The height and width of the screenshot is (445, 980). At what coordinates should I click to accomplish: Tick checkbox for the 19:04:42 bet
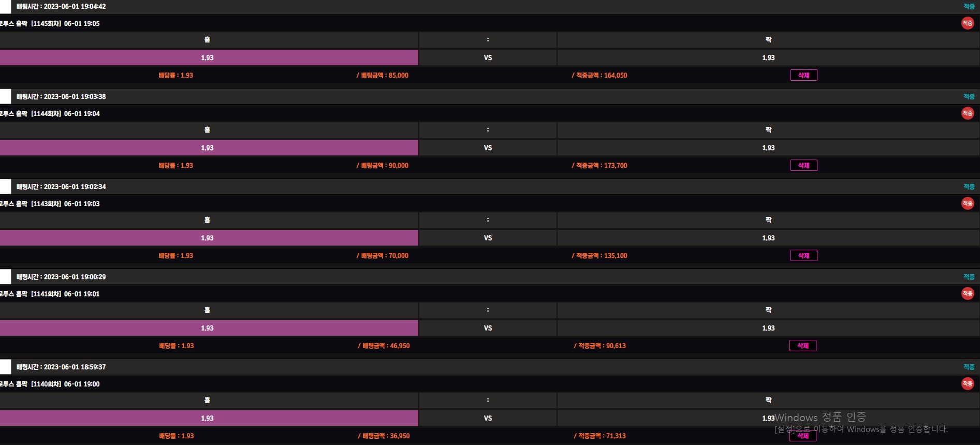click(x=5, y=7)
